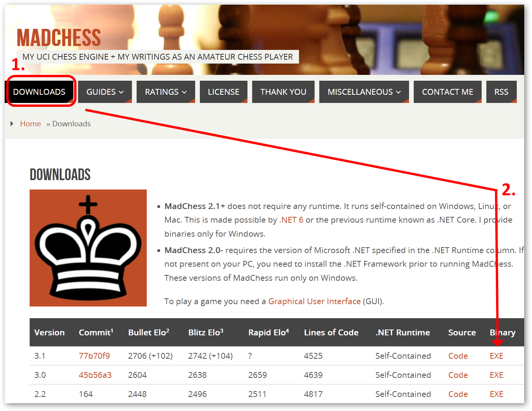The height and width of the screenshot is (411, 532).
Task: Expand the Guides dropdown menu
Action: click(x=105, y=92)
